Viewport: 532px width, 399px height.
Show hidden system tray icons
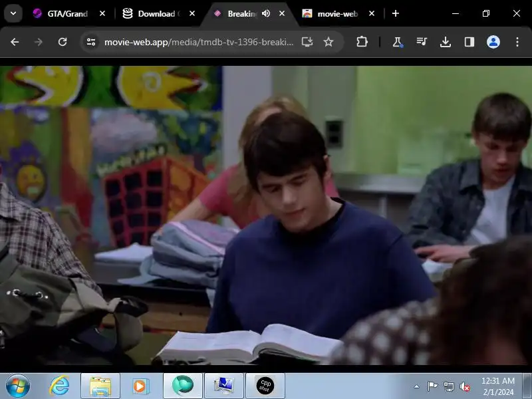(417, 386)
